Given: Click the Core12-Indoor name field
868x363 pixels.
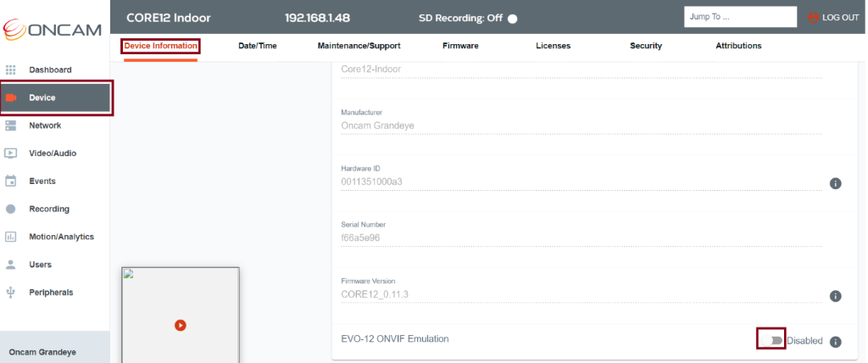Looking at the screenshot, I should tap(581, 70).
